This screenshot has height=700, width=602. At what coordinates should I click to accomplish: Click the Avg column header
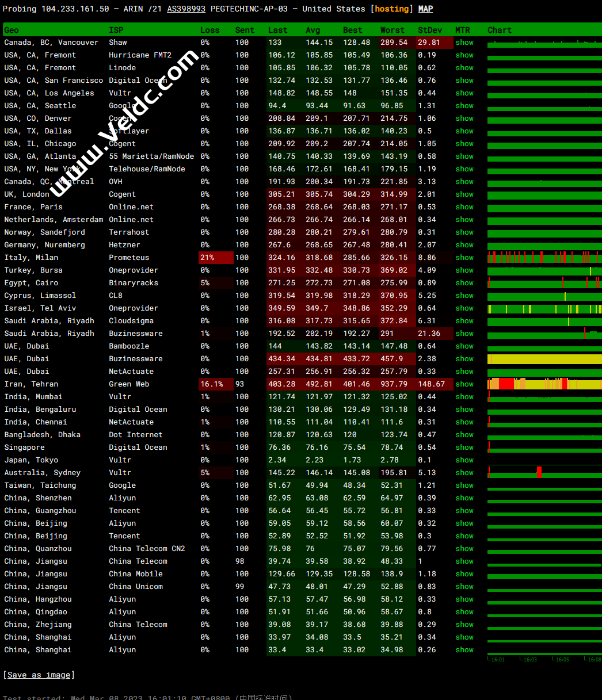[313, 30]
